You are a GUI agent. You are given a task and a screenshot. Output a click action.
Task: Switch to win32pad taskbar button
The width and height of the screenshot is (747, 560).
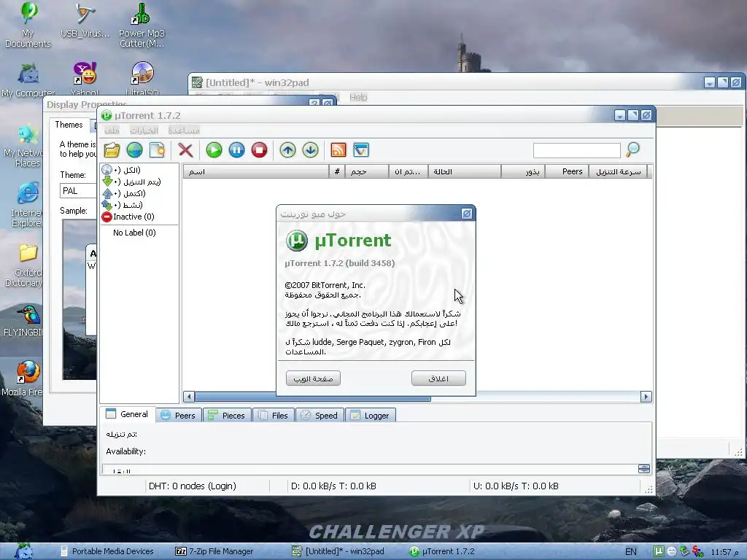pos(338,551)
